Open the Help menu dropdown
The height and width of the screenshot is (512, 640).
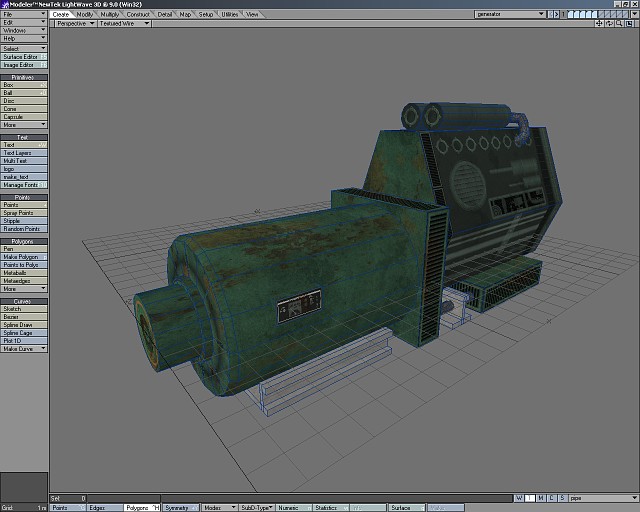click(24, 38)
